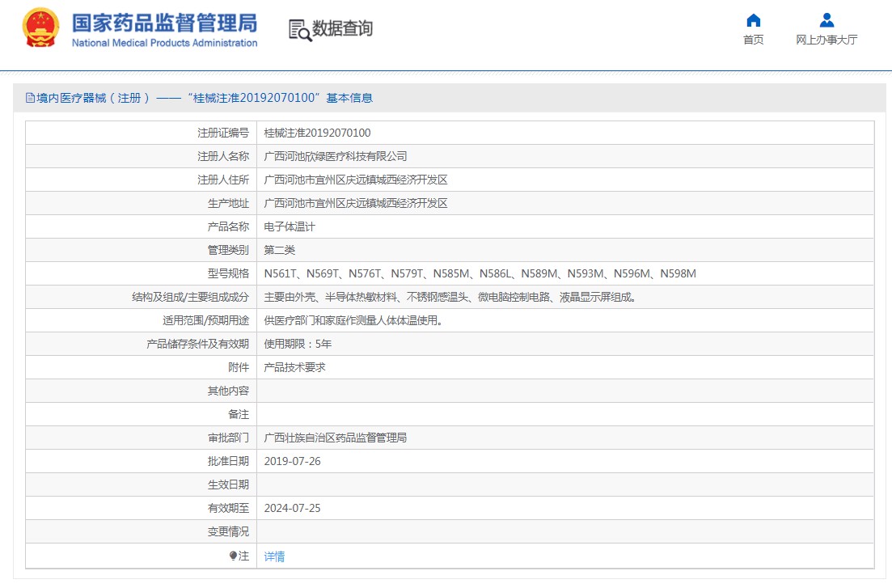Select the 审批部门 approval department value
The width and height of the screenshot is (892, 588).
(336, 438)
